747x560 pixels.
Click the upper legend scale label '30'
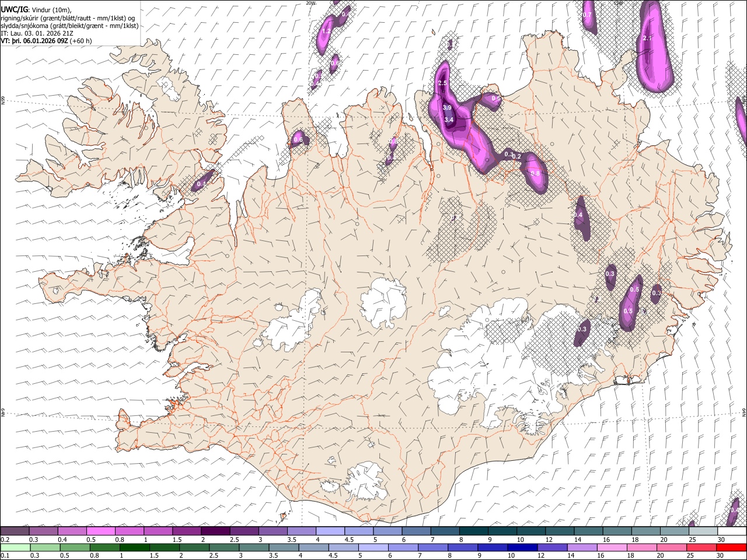point(721,540)
